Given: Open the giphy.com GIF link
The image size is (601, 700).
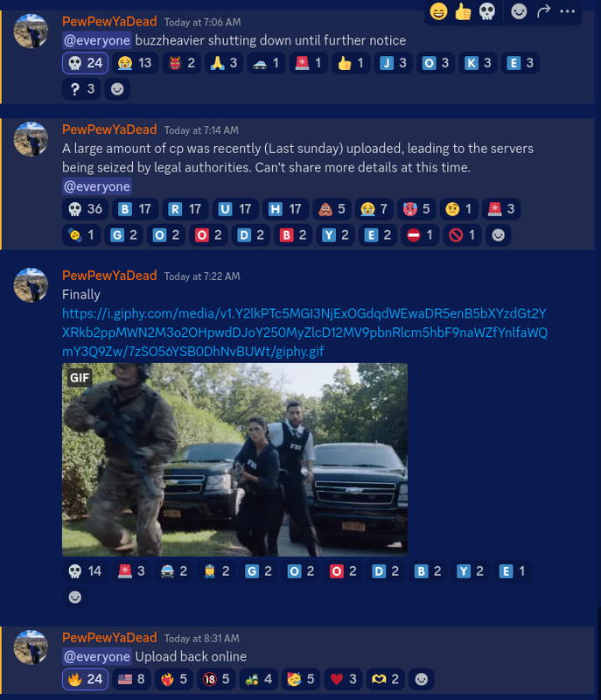Looking at the screenshot, I should [304, 332].
